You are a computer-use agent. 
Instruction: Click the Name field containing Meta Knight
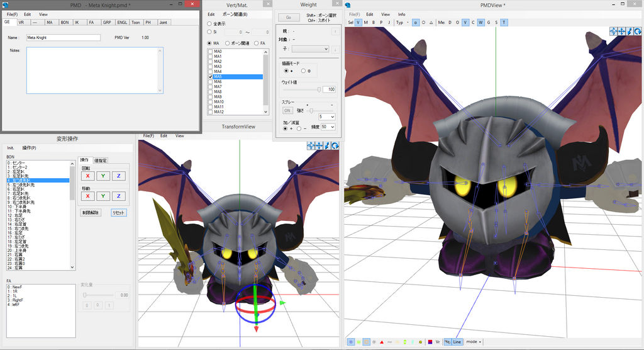(64, 37)
